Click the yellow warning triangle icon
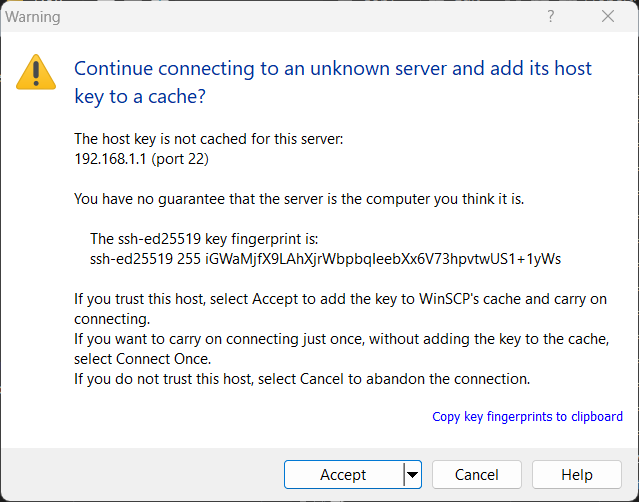Image resolution: width=639 pixels, height=502 pixels. pos(37,72)
